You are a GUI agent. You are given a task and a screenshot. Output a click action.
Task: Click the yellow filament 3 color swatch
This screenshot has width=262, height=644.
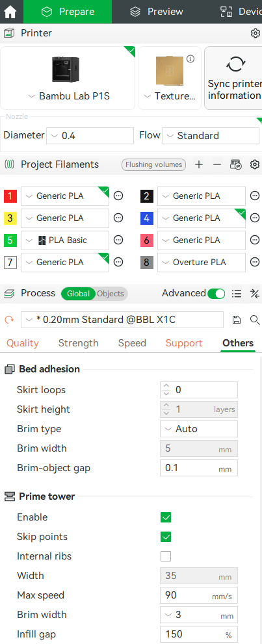pos(10,218)
